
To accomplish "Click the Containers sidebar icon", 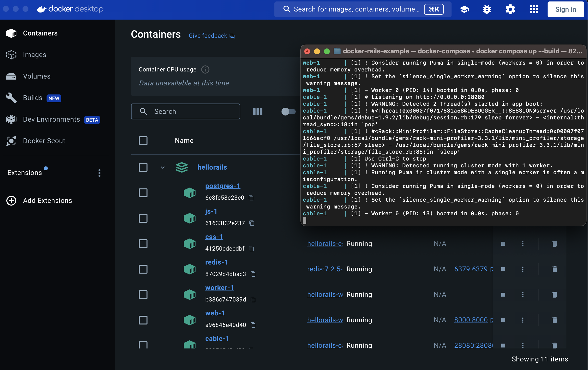I will tap(11, 32).
